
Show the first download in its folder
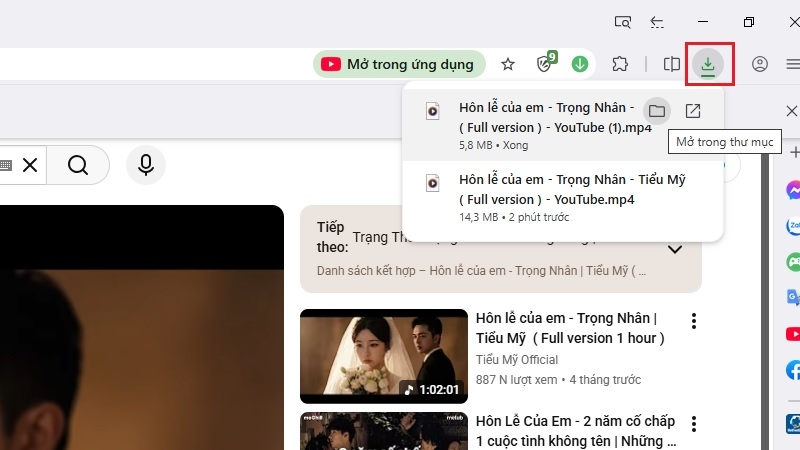click(x=657, y=111)
